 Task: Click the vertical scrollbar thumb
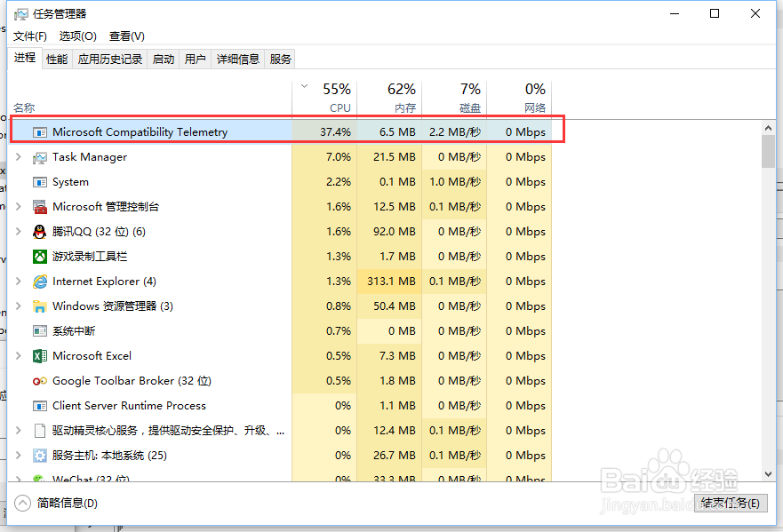click(768, 152)
